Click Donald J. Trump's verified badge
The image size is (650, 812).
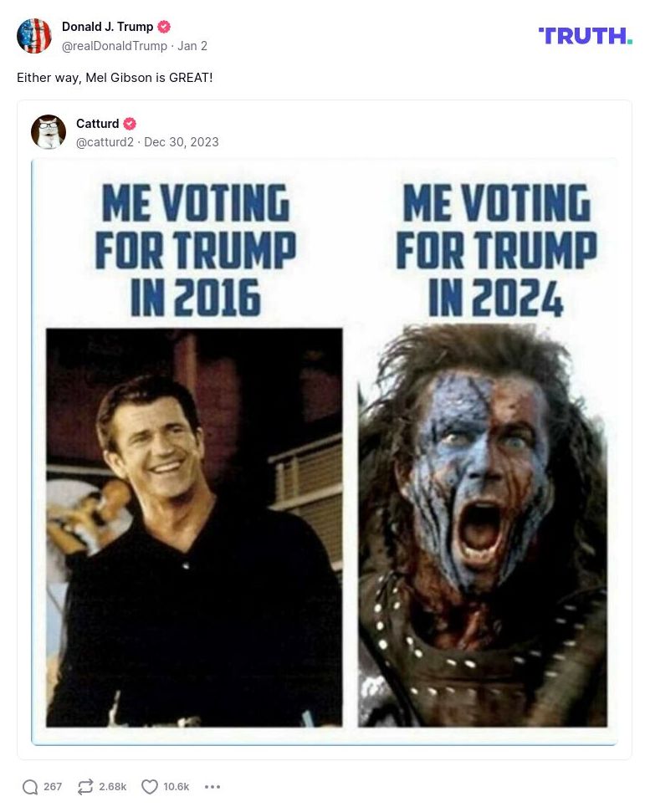(x=164, y=26)
